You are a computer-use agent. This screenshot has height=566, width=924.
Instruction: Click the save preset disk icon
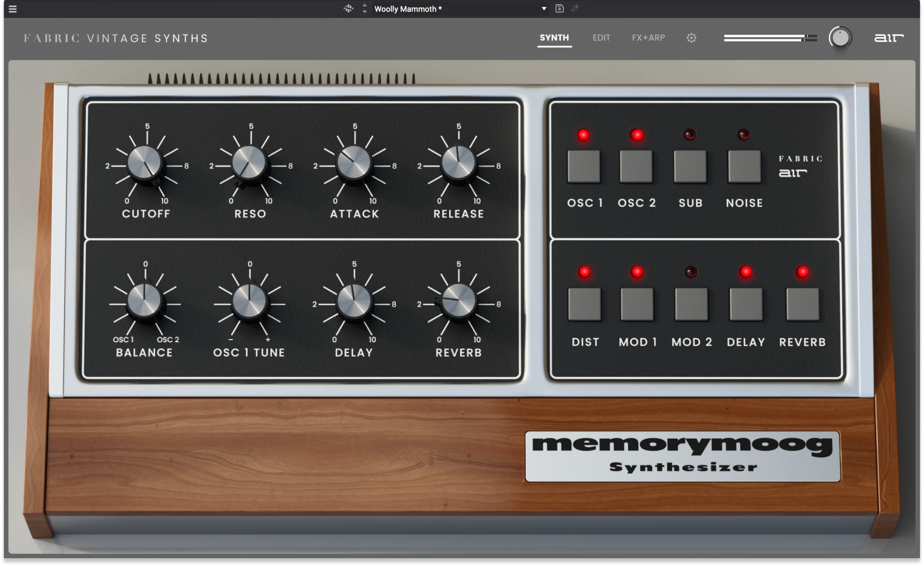[559, 9]
